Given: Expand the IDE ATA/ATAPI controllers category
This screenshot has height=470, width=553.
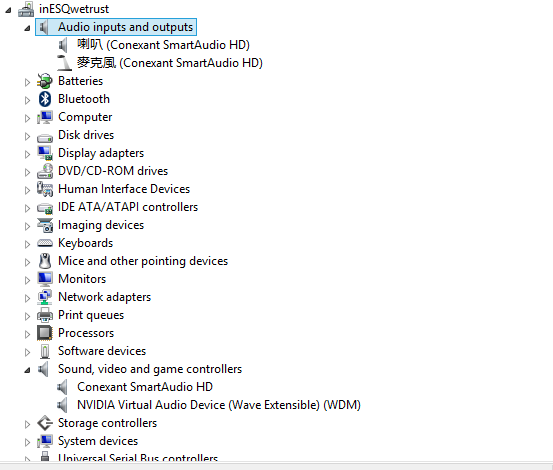Looking at the screenshot, I should point(27,208).
